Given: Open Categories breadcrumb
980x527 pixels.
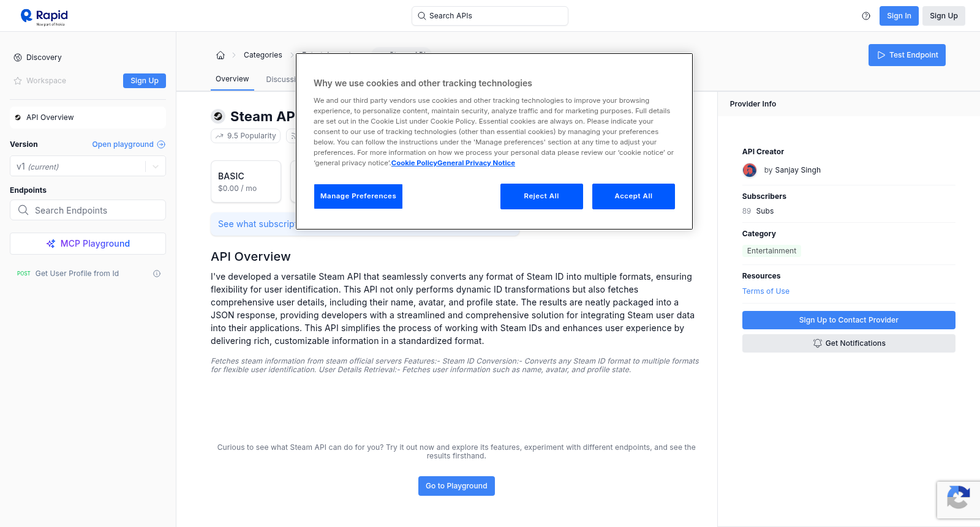Looking at the screenshot, I should click(263, 55).
